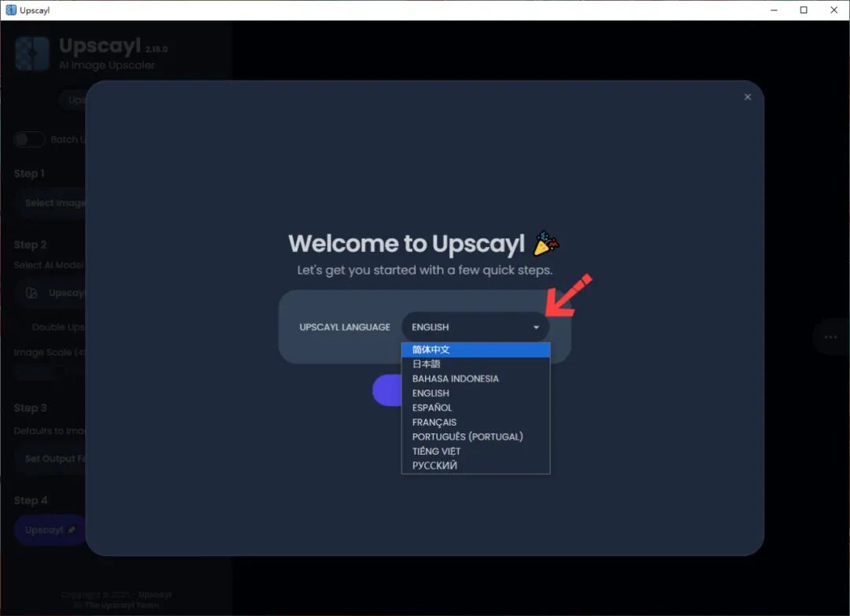Maximize the Upscayl window
The height and width of the screenshot is (616, 850).
pyautogui.click(x=804, y=9)
